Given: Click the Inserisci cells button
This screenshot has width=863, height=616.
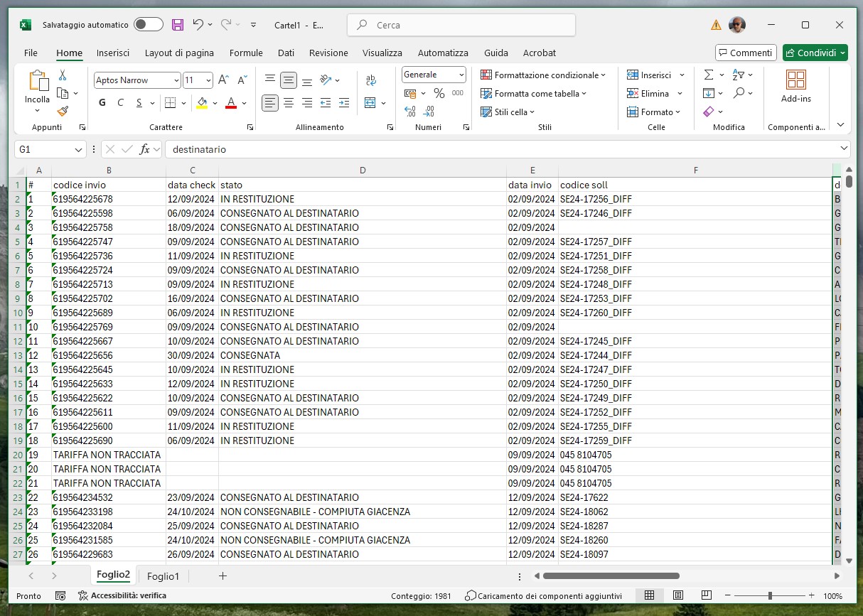Looking at the screenshot, I should [x=649, y=75].
